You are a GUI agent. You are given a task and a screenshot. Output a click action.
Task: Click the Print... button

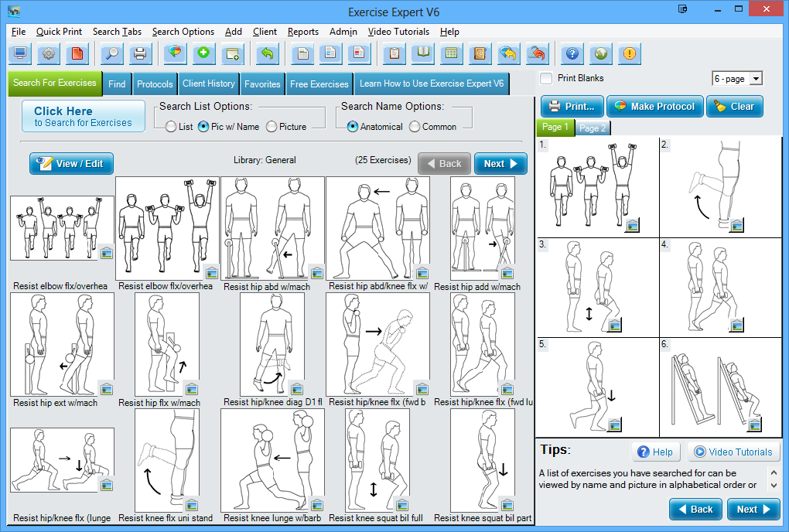click(x=572, y=107)
